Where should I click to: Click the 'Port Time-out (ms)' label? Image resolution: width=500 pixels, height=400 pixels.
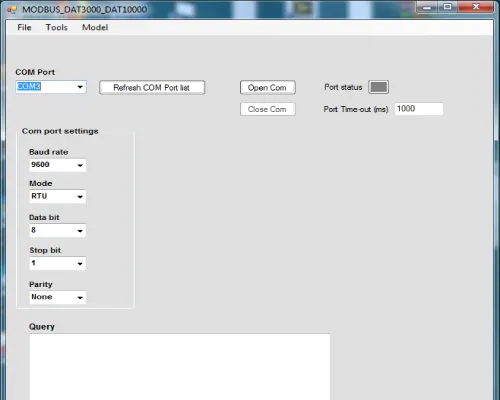(x=356, y=109)
